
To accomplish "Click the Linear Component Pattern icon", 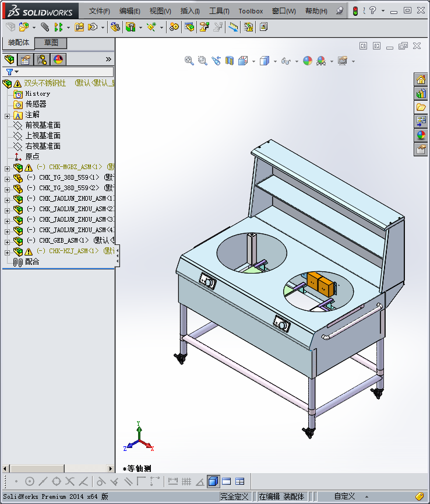I will coord(58,27).
